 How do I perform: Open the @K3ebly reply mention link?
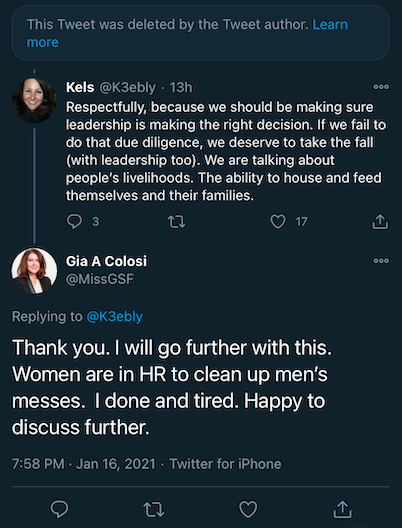pyautogui.click(x=114, y=317)
